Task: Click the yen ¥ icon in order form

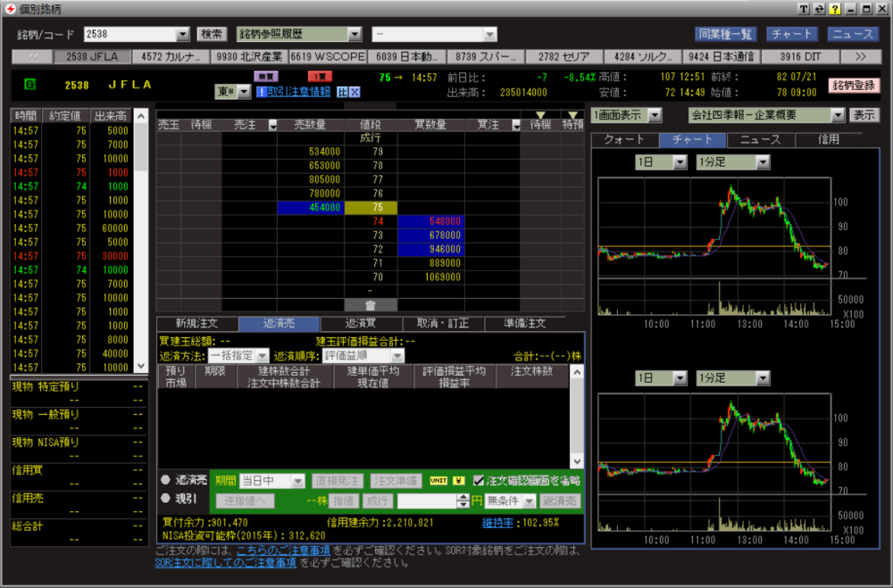Action: [x=460, y=480]
